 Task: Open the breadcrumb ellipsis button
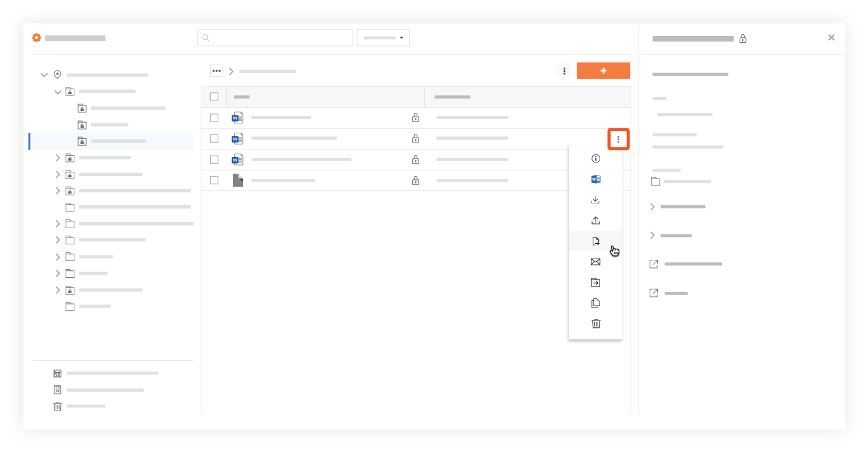[x=216, y=71]
